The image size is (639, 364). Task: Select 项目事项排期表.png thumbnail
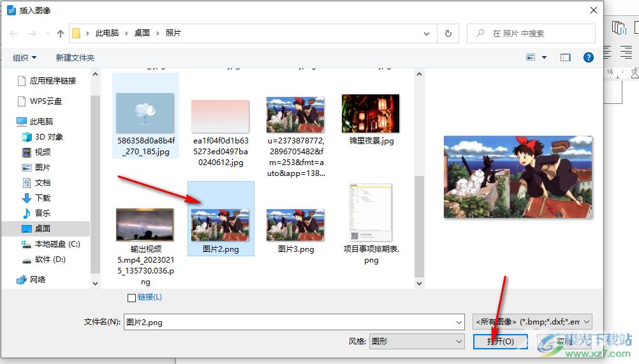pyautogui.click(x=371, y=212)
